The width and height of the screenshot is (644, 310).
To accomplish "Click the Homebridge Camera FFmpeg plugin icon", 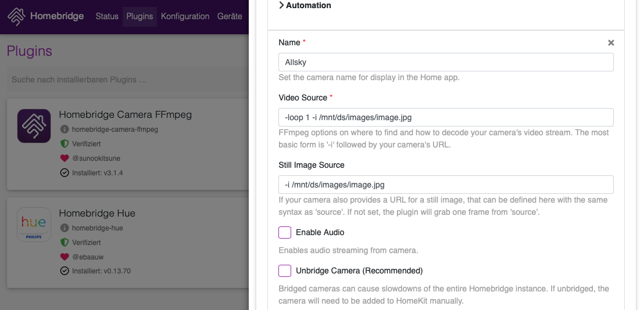I will tap(34, 126).
